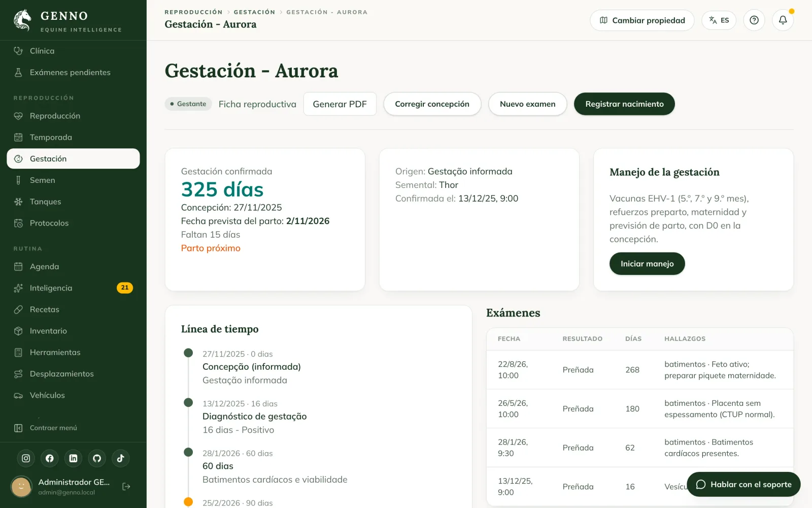This screenshot has width=812, height=508.
Task: Open the TikTok social icon
Action: point(120,458)
